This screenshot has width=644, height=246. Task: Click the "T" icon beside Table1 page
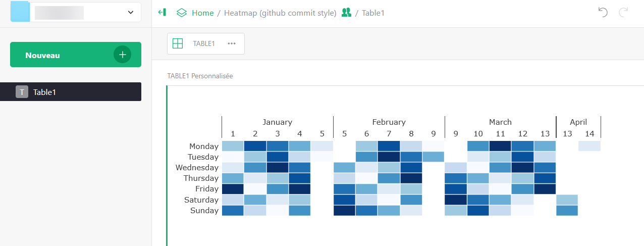pos(22,92)
